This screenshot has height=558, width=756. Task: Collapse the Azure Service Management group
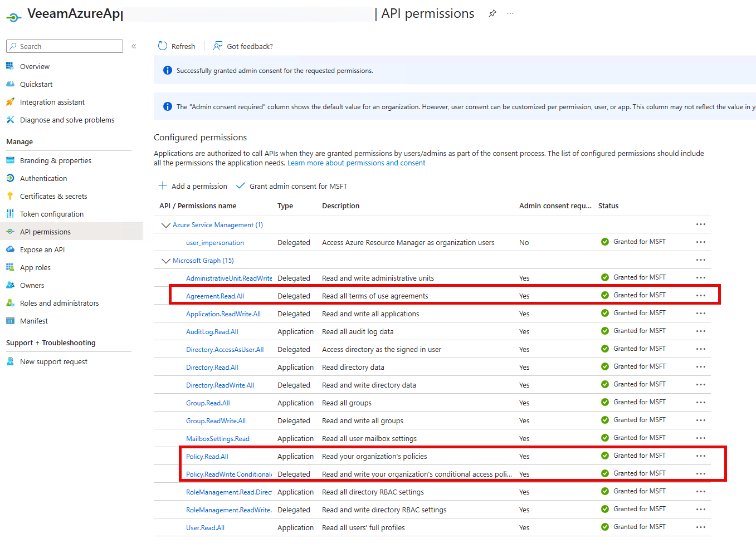[x=165, y=225]
